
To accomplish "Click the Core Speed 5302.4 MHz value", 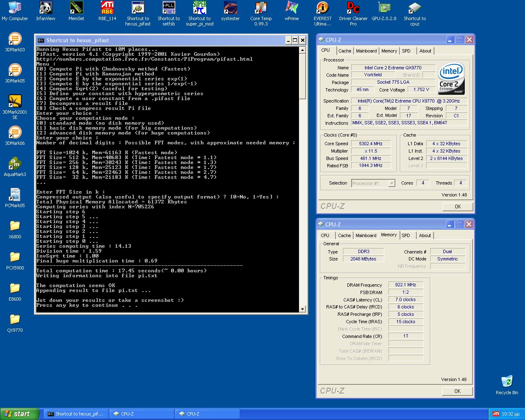I will click(x=370, y=144).
